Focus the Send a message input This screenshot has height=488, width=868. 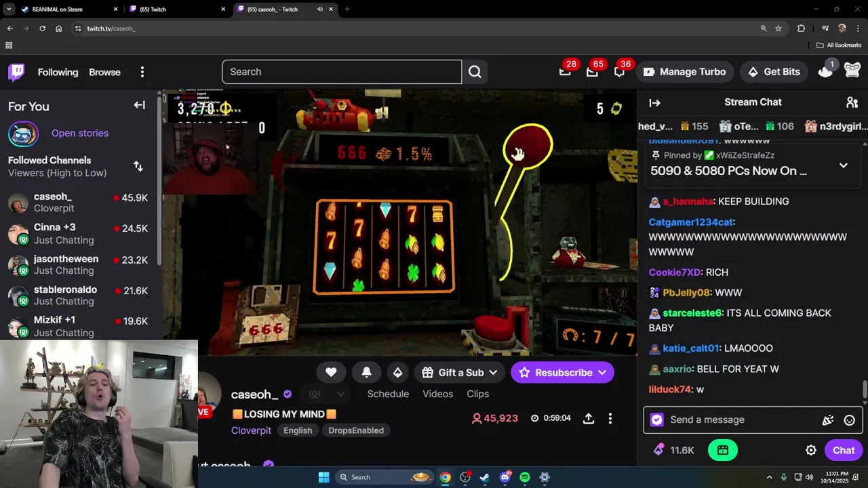739,420
